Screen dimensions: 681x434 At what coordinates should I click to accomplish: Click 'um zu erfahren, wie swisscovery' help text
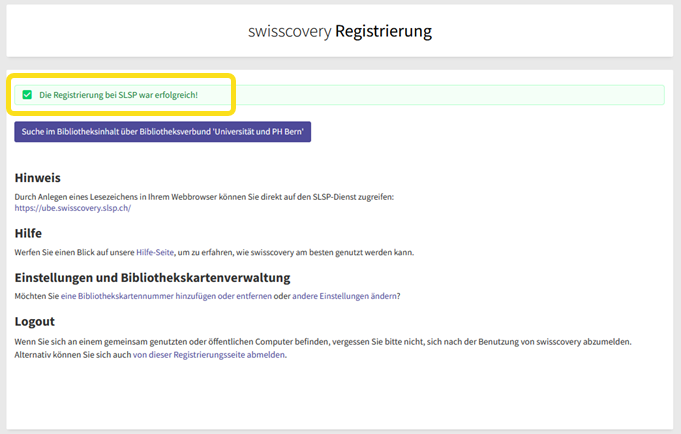(260, 252)
